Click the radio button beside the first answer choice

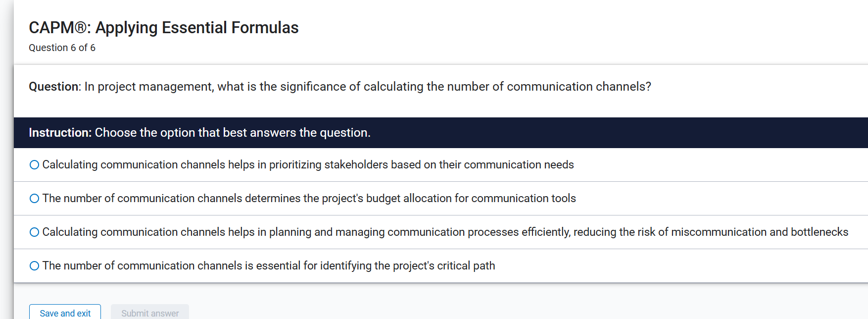(34, 164)
